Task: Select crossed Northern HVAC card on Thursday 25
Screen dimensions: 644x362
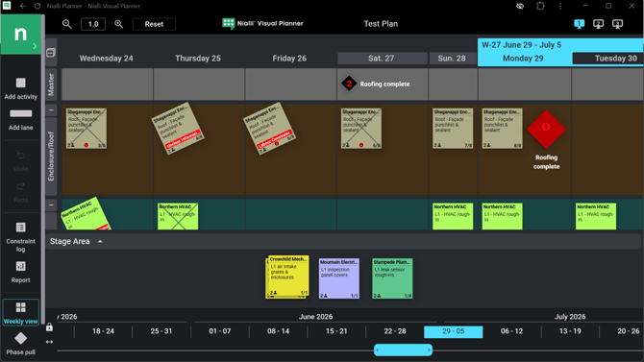Action: coord(178,216)
